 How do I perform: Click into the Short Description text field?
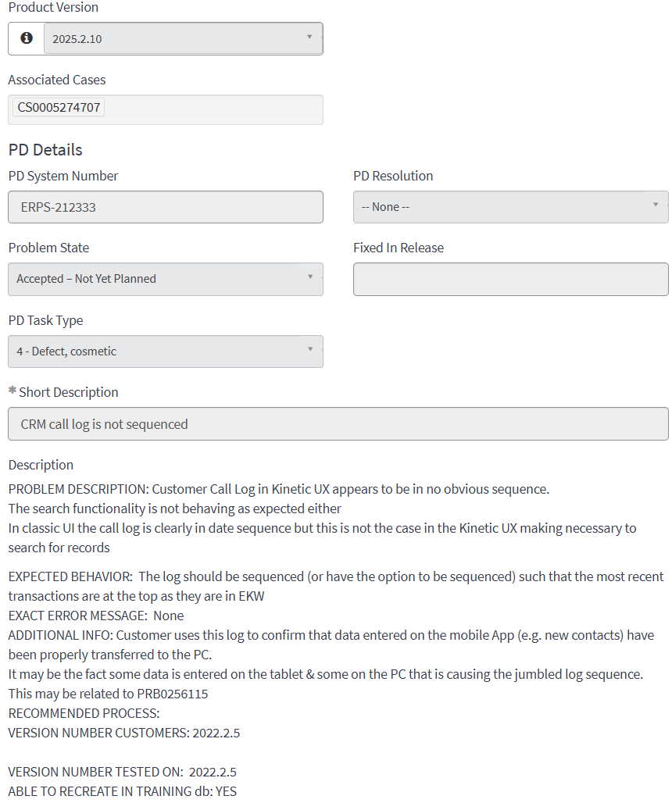click(338, 424)
